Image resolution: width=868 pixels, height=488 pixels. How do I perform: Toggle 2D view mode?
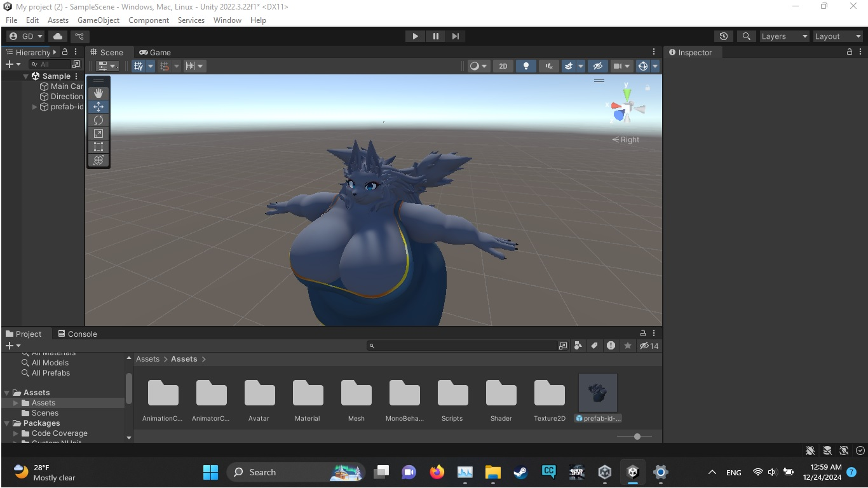pyautogui.click(x=503, y=66)
